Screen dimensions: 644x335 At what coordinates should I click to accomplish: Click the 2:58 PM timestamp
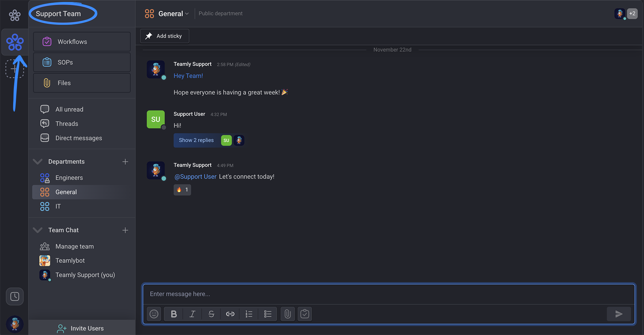click(x=225, y=64)
